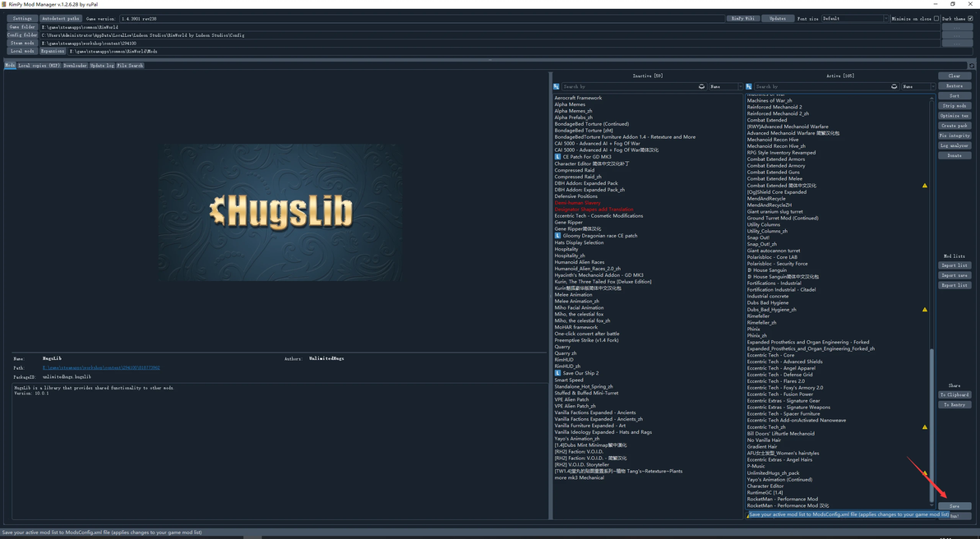Viewport: 980px width, 539px height.
Task: Click the Game folder button
Action: coord(22,27)
